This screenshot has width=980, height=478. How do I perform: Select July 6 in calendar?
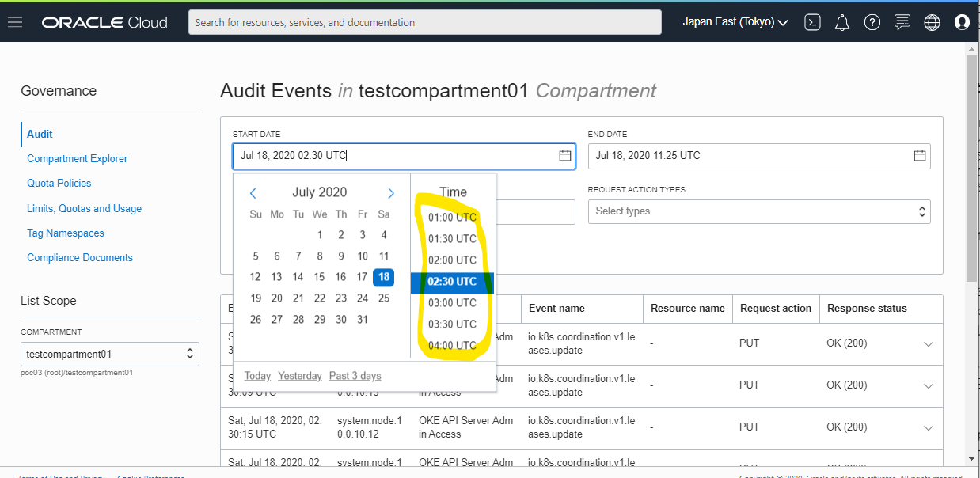pos(277,256)
